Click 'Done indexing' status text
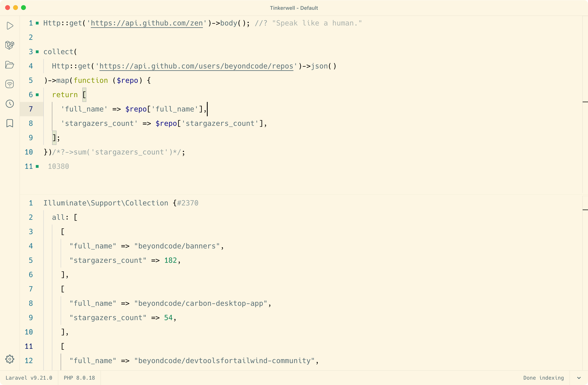Viewport: 588px width, 385px height. pos(543,378)
